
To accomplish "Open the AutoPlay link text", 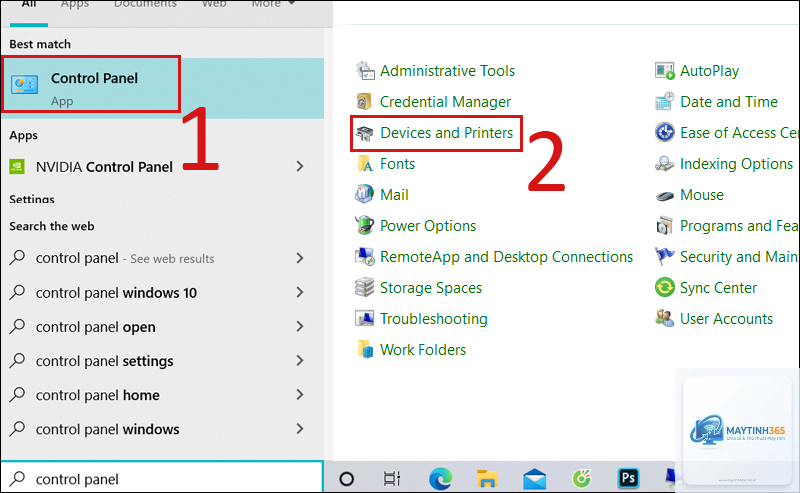I will (710, 71).
